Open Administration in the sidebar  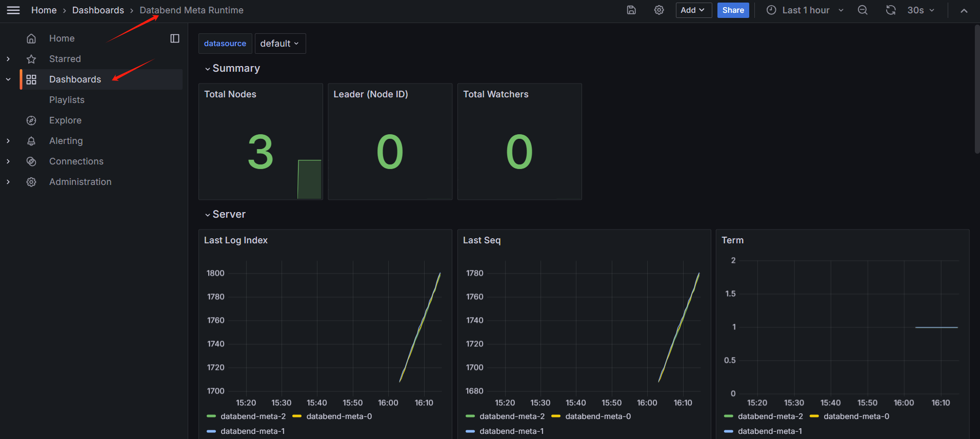click(80, 182)
